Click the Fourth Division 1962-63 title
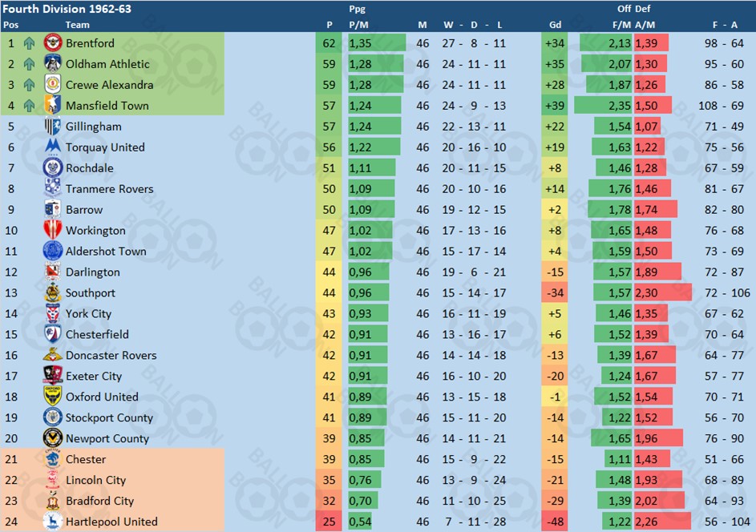Viewport: 756px width, 532px height. [x=67, y=9]
